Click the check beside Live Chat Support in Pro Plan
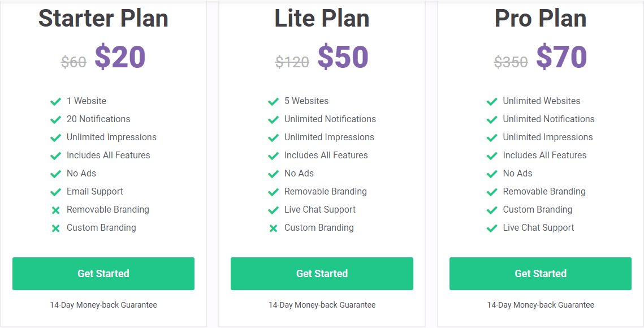Screen dimensions: 644x328 point(492,227)
